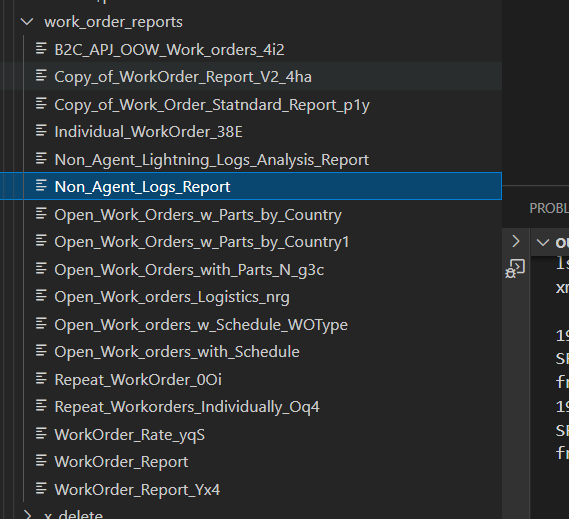The width and height of the screenshot is (569, 519).
Task: Click the debug console icon
Action: [x=515, y=269]
